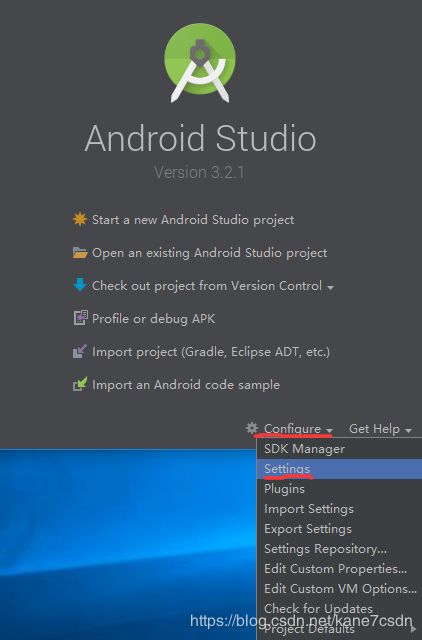Click the gear icon next to Configure
The image size is (422, 640).
click(252, 428)
